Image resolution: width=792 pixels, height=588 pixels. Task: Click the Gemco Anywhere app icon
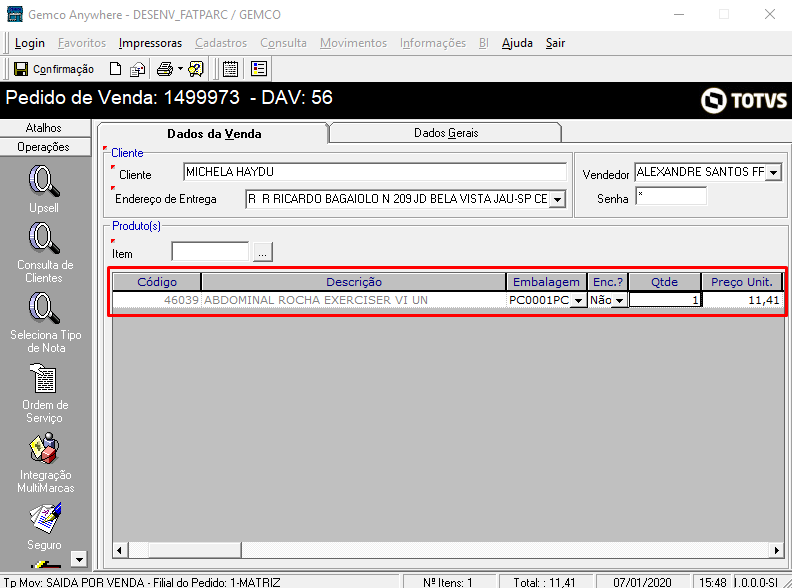click(15, 14)
